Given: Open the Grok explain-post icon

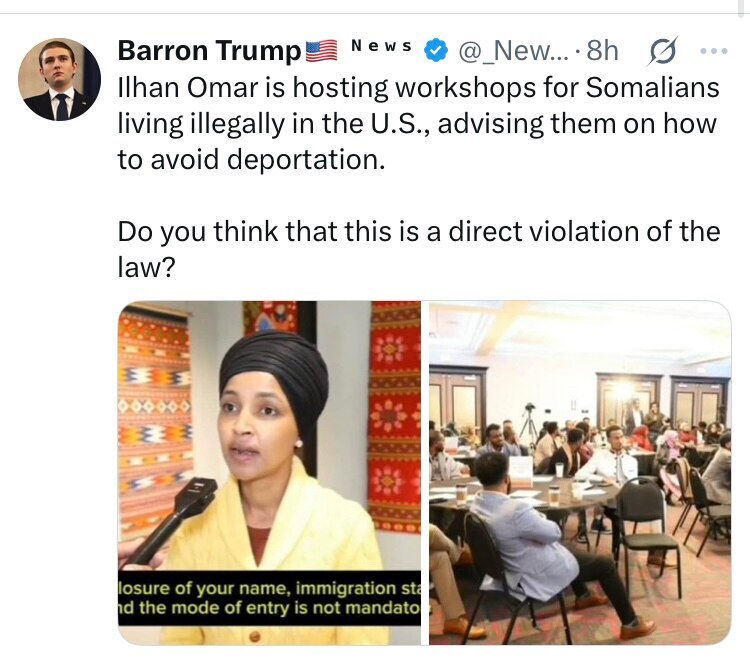Looking at the screenshot, I should tap(663, 51).
